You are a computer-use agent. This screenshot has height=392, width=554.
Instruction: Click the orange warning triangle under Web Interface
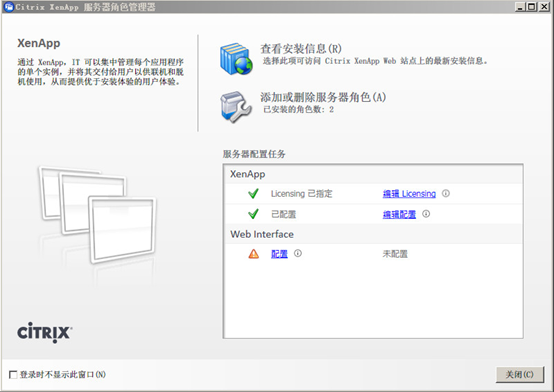pos(254,254)
